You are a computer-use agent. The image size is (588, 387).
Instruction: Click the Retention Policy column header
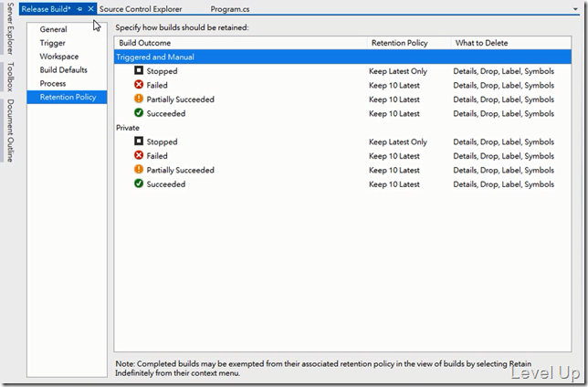(x=409, y=43)
